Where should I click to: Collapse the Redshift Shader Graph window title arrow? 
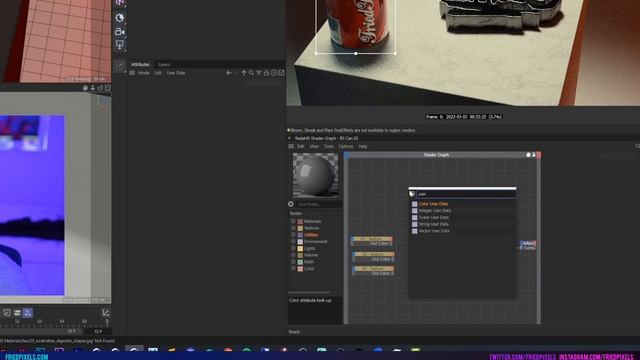tap(289, 138)
